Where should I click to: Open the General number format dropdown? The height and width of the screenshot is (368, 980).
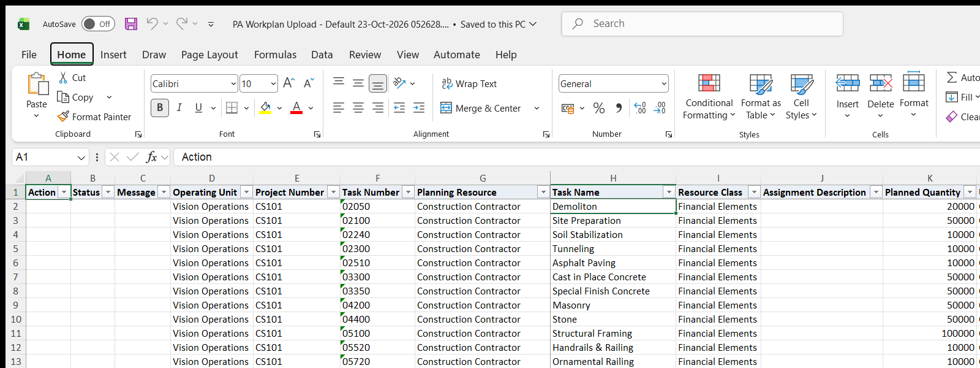click(x=664, y=83)
